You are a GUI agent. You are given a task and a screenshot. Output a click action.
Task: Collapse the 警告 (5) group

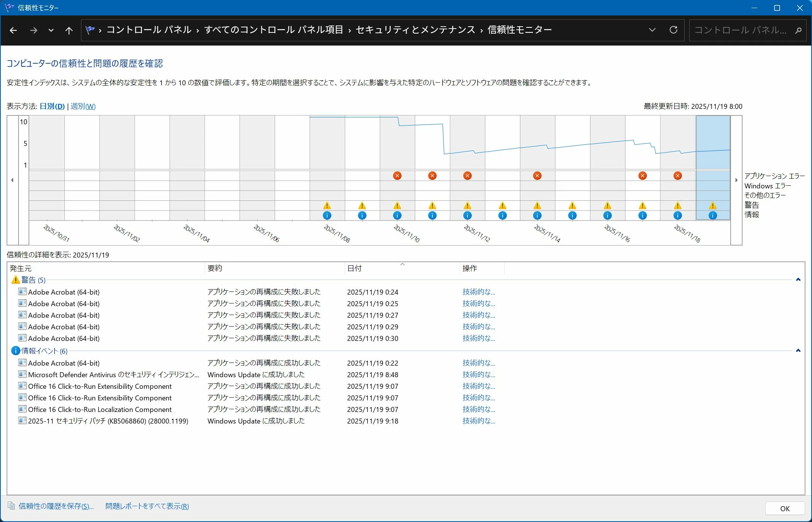[x=798, y=280]
